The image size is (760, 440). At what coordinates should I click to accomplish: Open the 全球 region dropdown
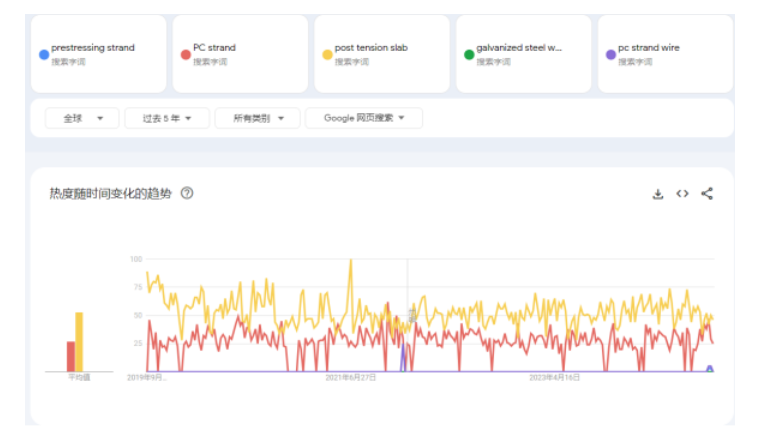click(82, 118)
